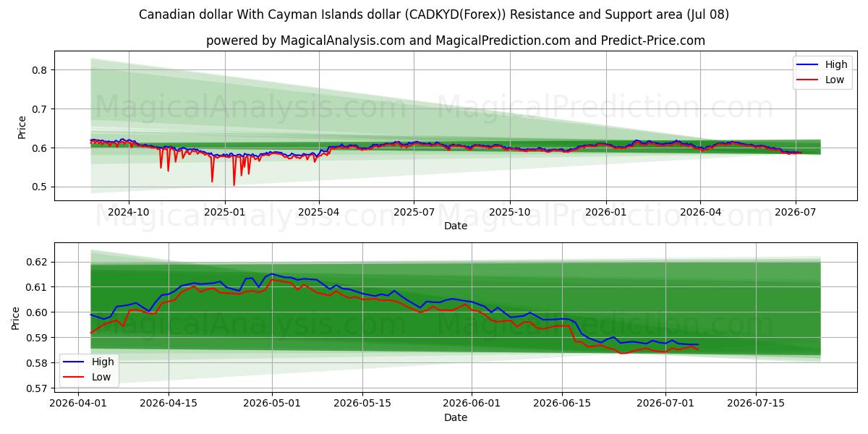This screenshot has width=868, height=434.
Task: Click the 2026-05-15 date tick label
Action: tap(364, 404)
